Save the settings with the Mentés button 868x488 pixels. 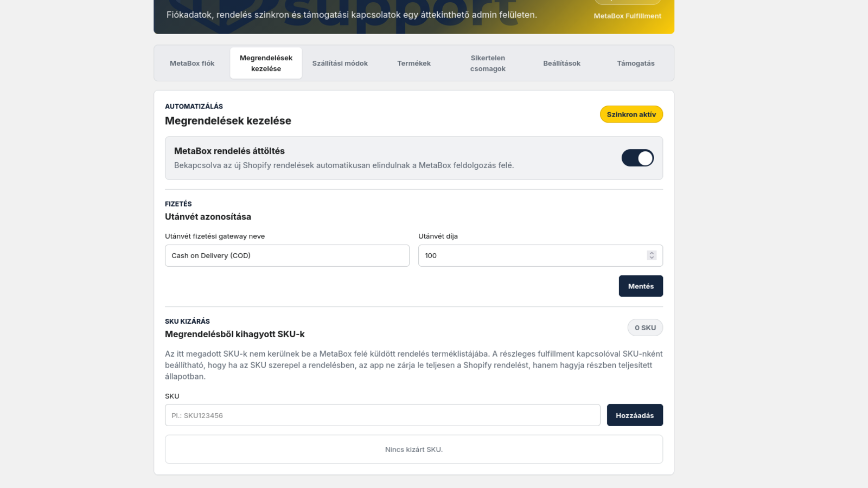pos(641,286)
